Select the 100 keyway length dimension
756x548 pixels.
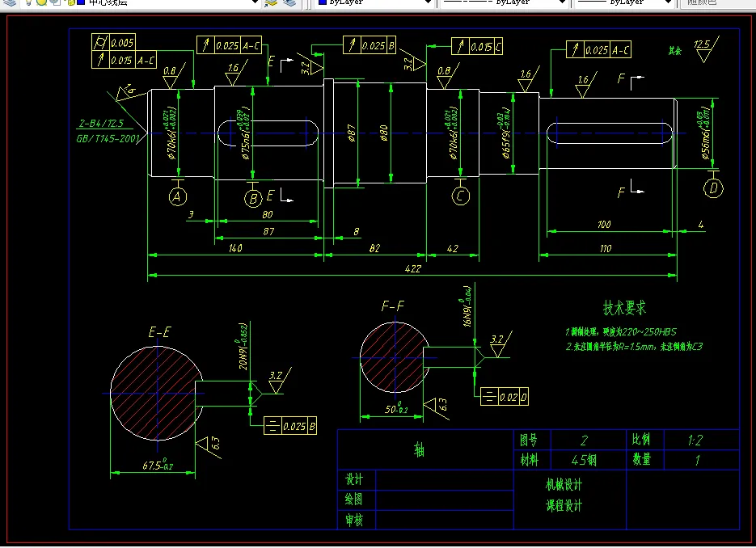click(x=604, y=224)
